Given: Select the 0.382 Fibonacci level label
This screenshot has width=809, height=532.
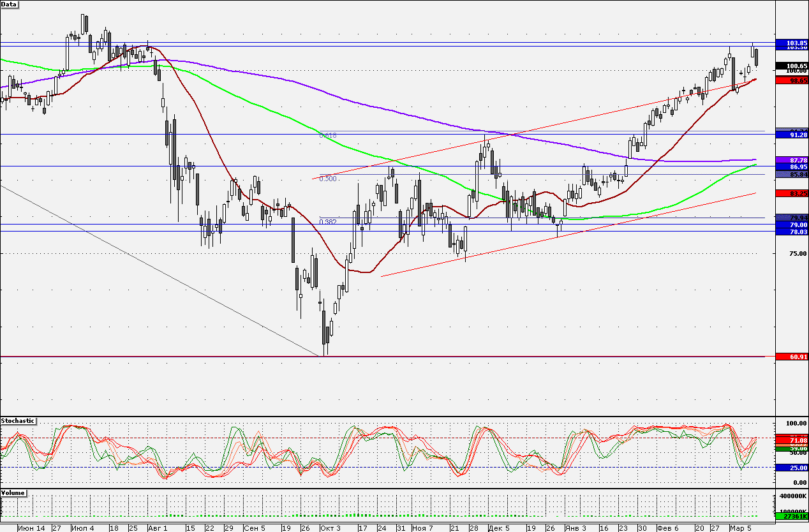Looking at the screenshot, I should click(x=328, y=222).
